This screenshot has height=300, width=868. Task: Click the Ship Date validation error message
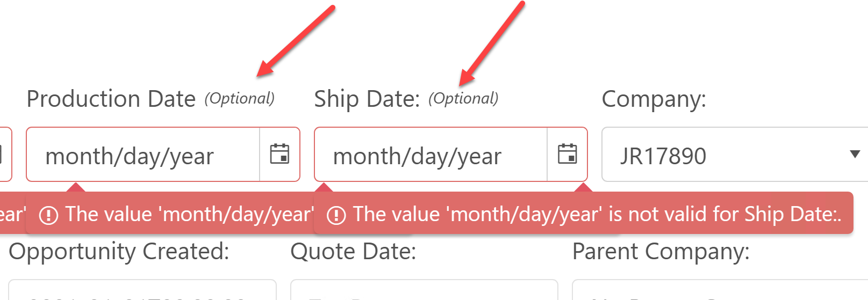(597, 214)
